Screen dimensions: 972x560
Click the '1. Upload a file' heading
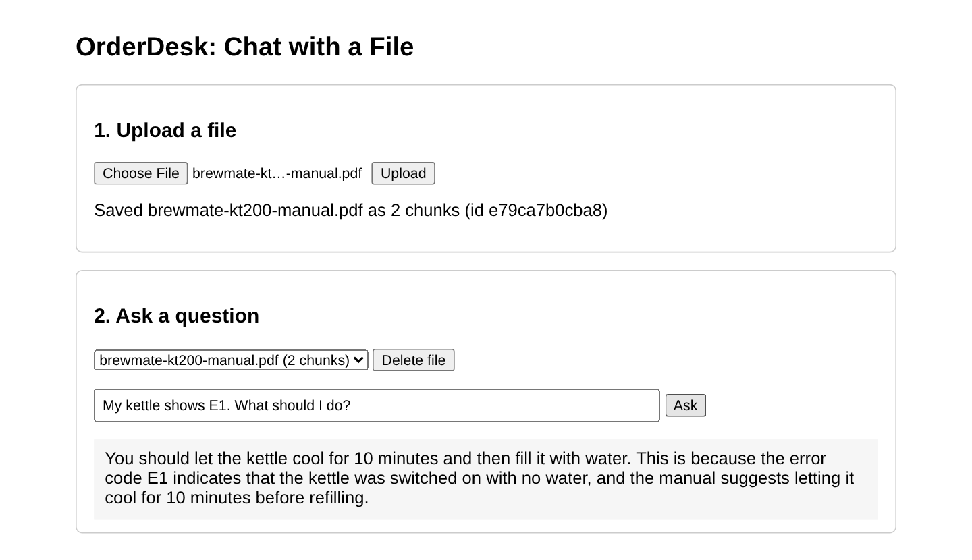[x=165, y=130]
